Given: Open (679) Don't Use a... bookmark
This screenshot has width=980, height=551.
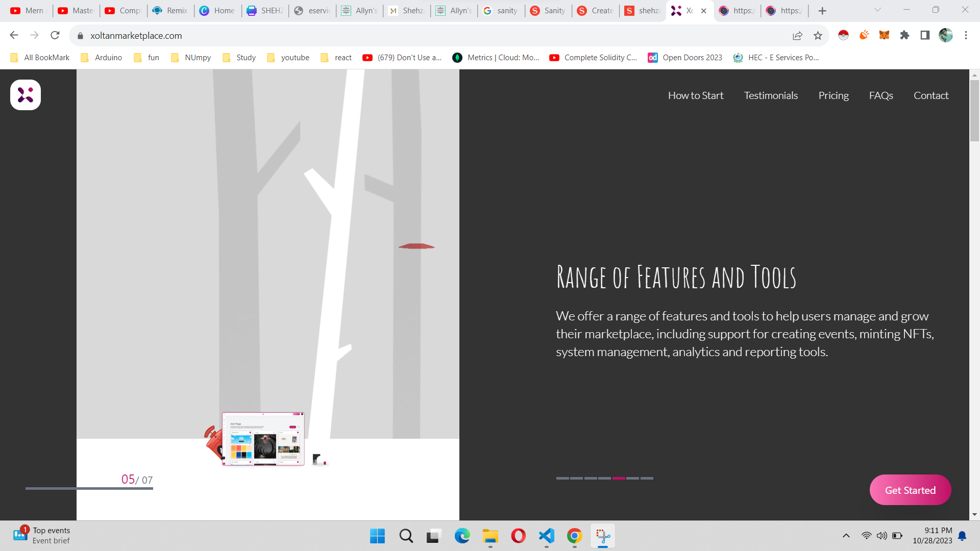Looking at the screenshot, I should pyautogui.click(x=402, y=58).
